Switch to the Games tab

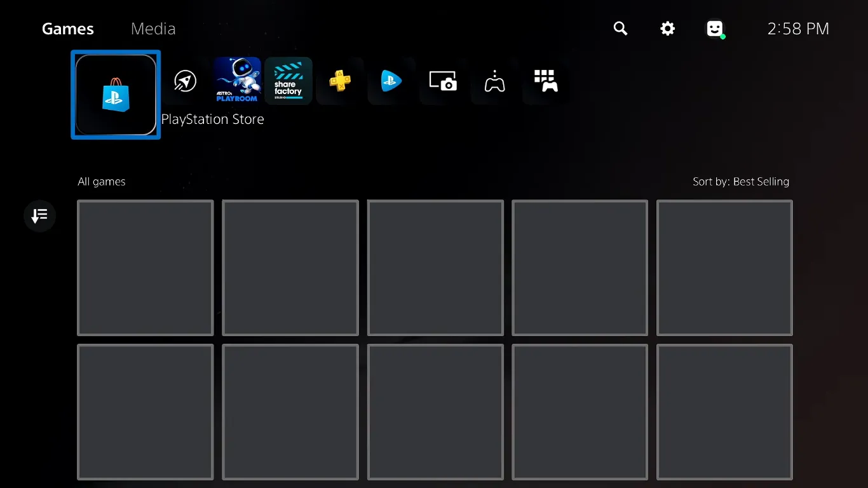68,29
